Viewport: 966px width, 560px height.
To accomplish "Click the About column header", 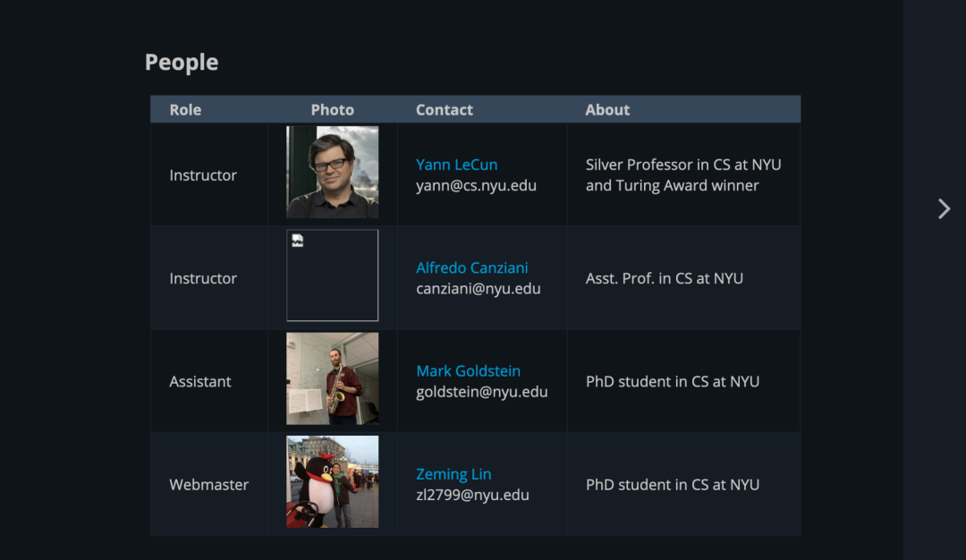I will pyautogui.click(x=607, y=110).
